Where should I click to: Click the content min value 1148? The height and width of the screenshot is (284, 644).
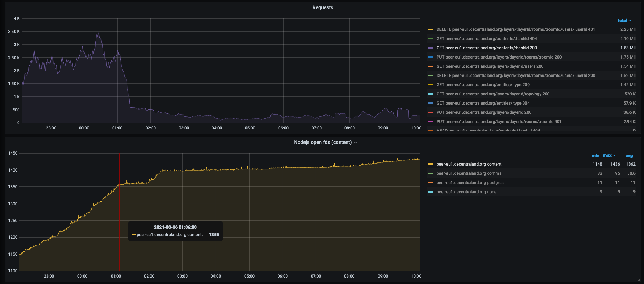click(x=597, y=164)
